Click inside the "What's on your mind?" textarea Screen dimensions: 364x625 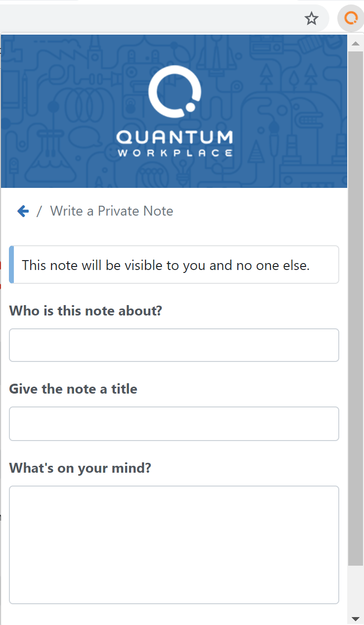click(x=174, y=545)
